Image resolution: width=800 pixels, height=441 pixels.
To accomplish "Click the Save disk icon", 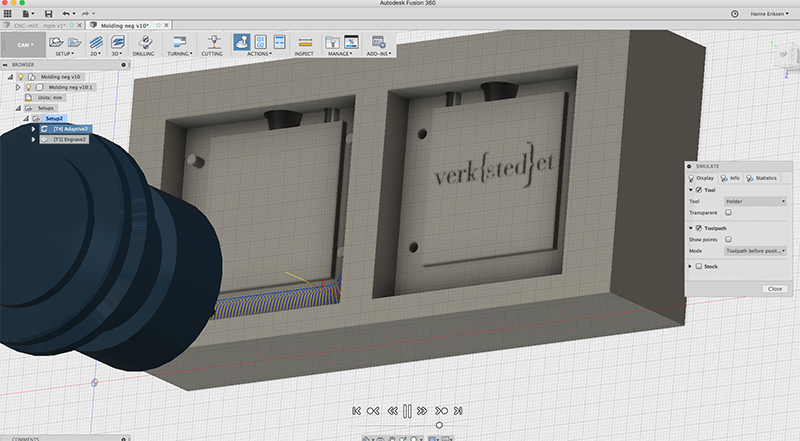I will (48, 14).
